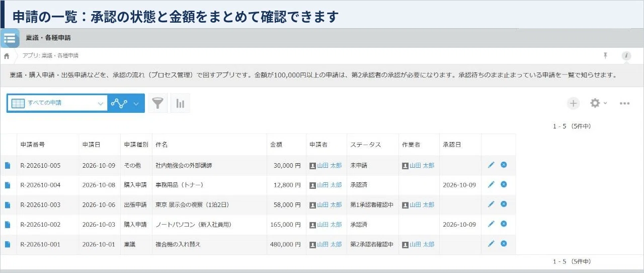Open 山田 太郎 assignee link in R-202610-003 row
644x273 pixels.
click(x=422, y=204)
